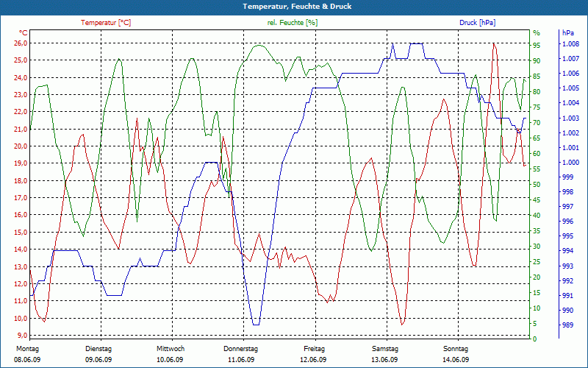Image resolution: width=588 pixels, height=368 pixels.
Task: Click the "85" humidity axis value
Action: point(537,77)
